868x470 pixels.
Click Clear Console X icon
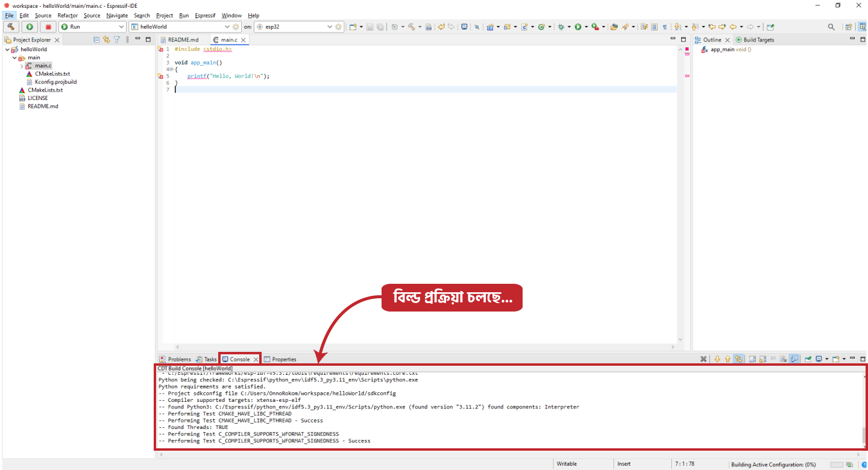coord(703,359)
